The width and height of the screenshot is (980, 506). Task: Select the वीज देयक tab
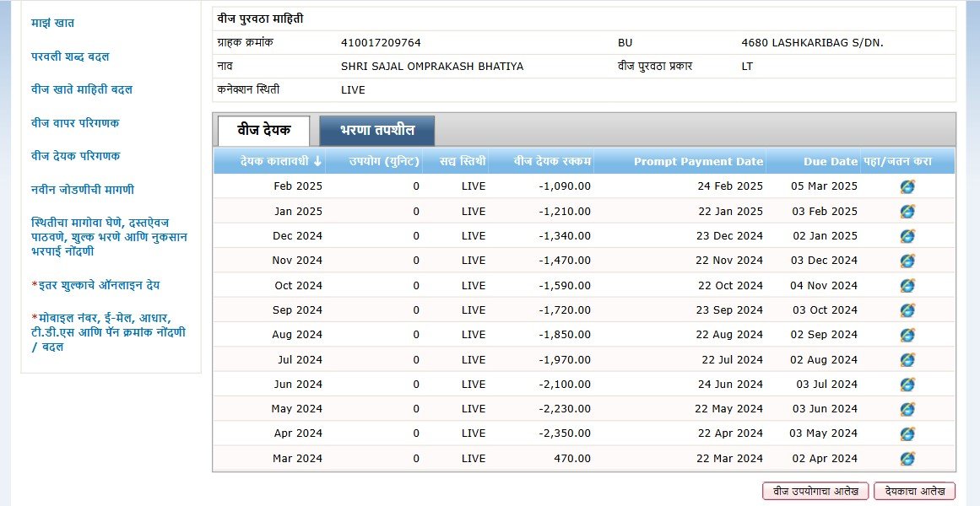tap(263, 131)
